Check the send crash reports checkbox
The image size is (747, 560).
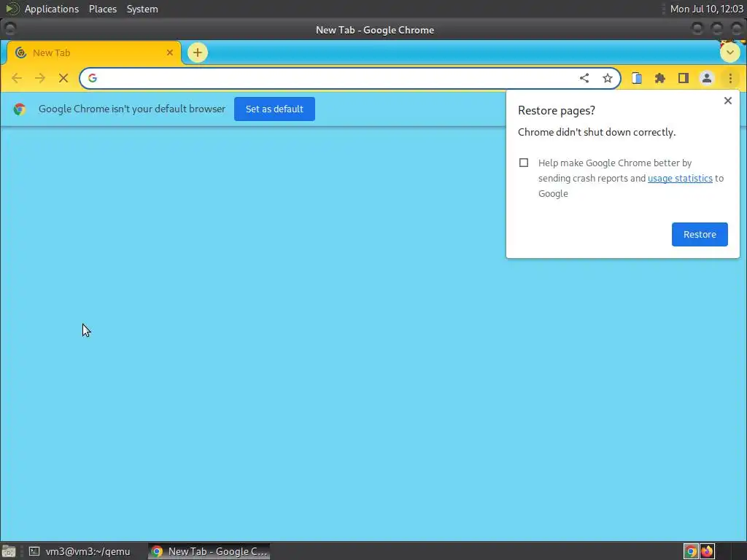coord(524,163)
